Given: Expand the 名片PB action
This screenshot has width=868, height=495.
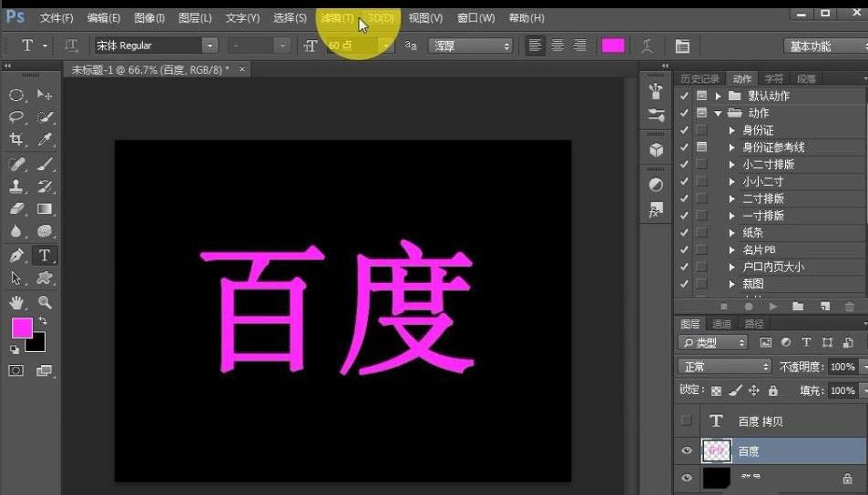Looking at the screenshot, I should point(731,249).
